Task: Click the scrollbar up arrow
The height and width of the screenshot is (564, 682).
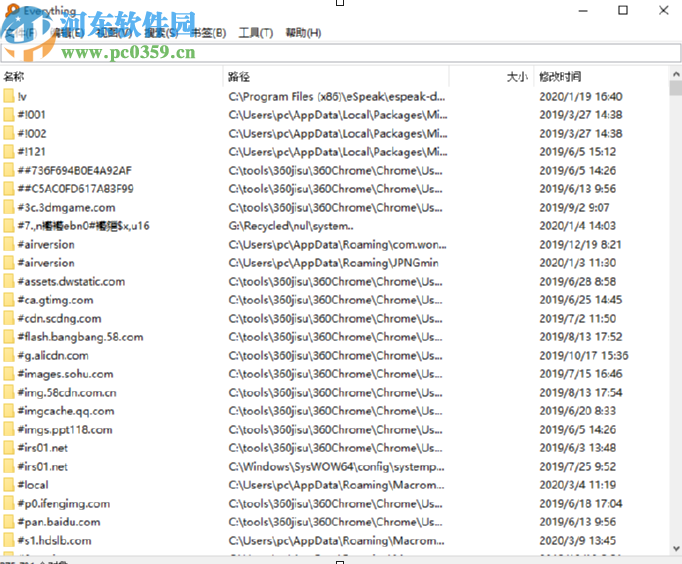Action: pyautogui.click(x=676, y=74)
